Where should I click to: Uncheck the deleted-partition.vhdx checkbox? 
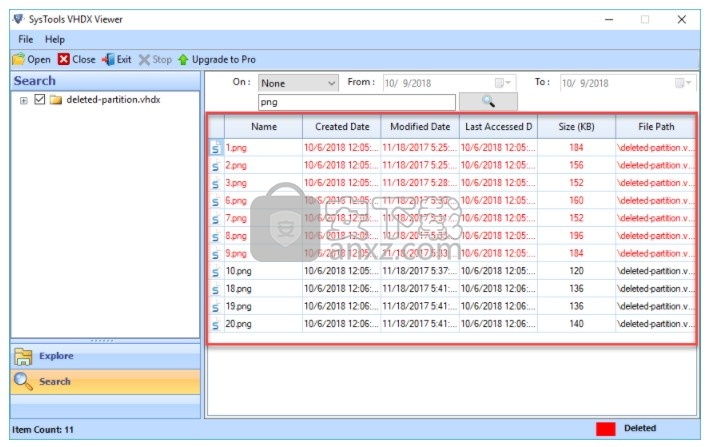[40, 99]
